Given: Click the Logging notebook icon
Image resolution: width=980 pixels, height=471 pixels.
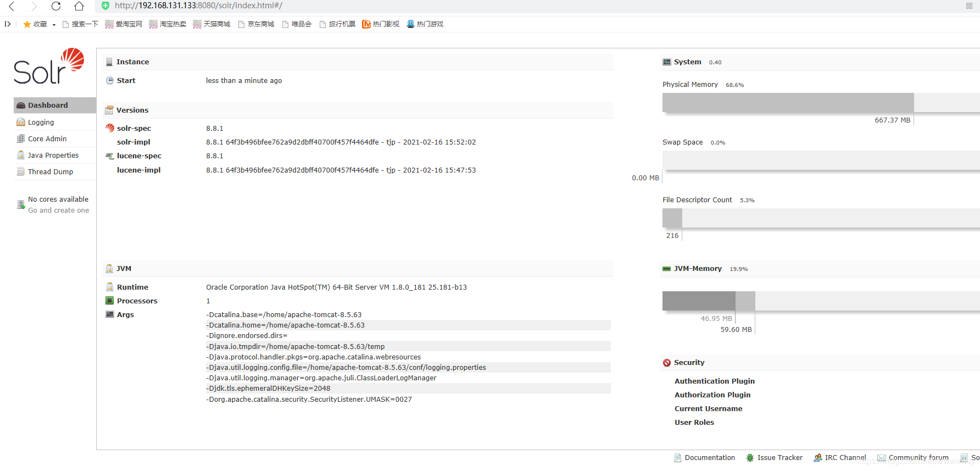Looking at the screenshot, I should (21, 122).
